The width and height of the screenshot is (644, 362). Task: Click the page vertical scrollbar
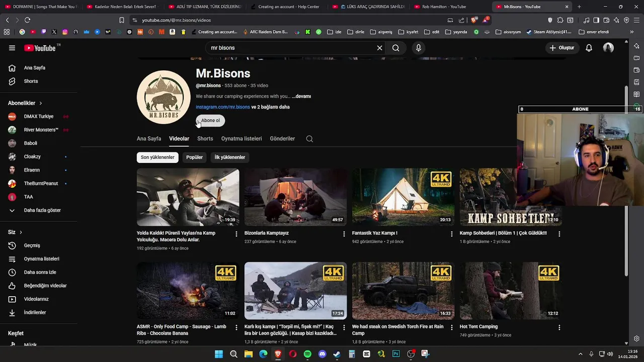coord(626,181)
